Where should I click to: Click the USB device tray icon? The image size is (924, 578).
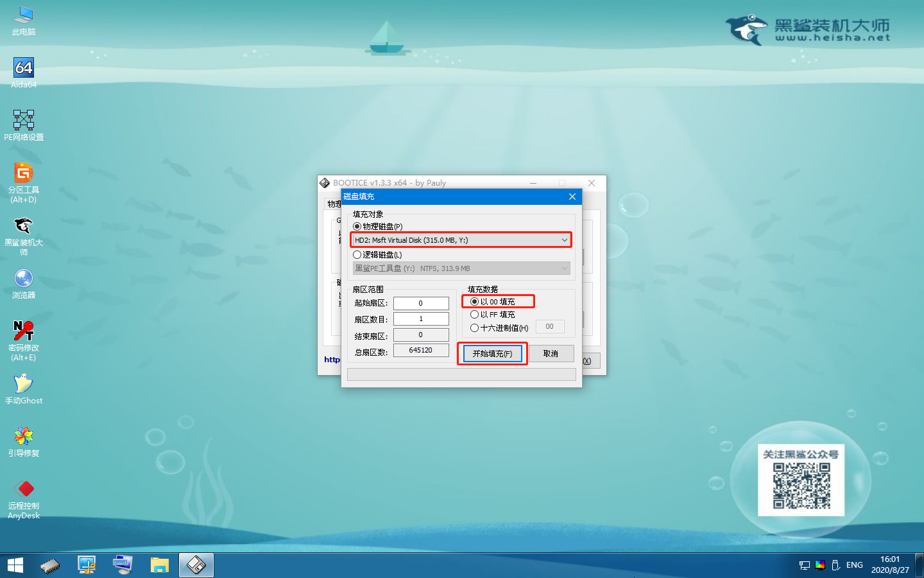click(x=835, y=565)
